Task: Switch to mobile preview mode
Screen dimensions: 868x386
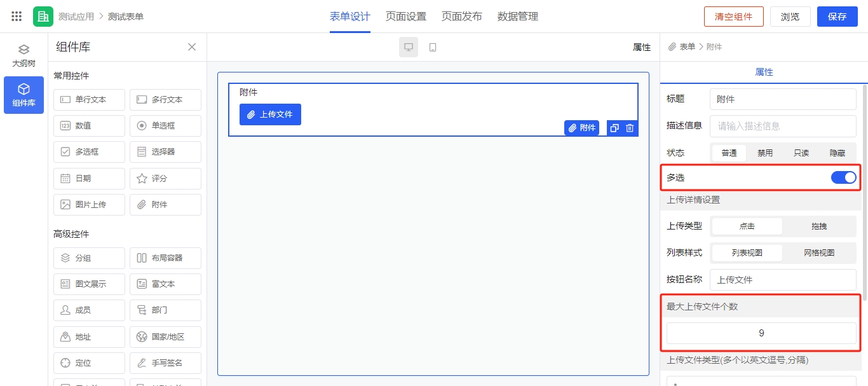Action: [433, 47]
